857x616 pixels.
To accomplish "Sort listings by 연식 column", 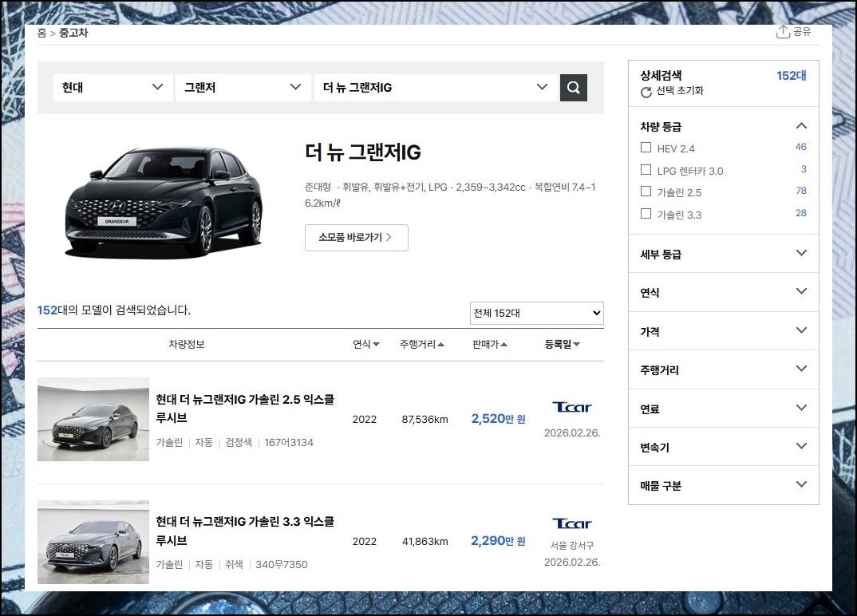I will coord(366,345).
